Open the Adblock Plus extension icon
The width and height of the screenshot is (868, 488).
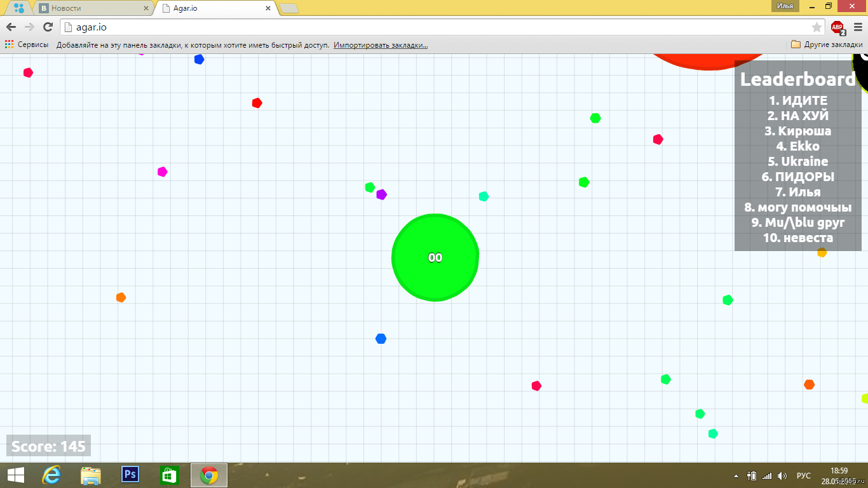tap(837, 27)
